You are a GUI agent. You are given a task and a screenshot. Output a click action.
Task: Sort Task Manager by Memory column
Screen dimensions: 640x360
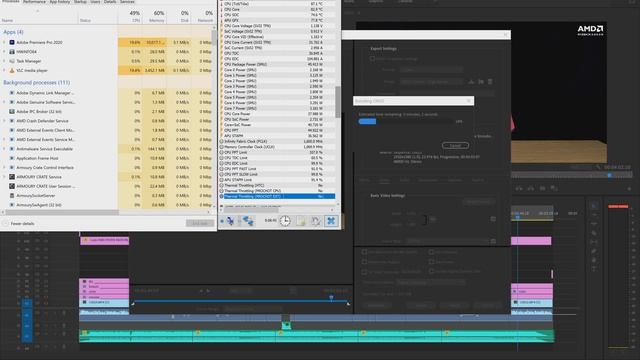(157, 16)
